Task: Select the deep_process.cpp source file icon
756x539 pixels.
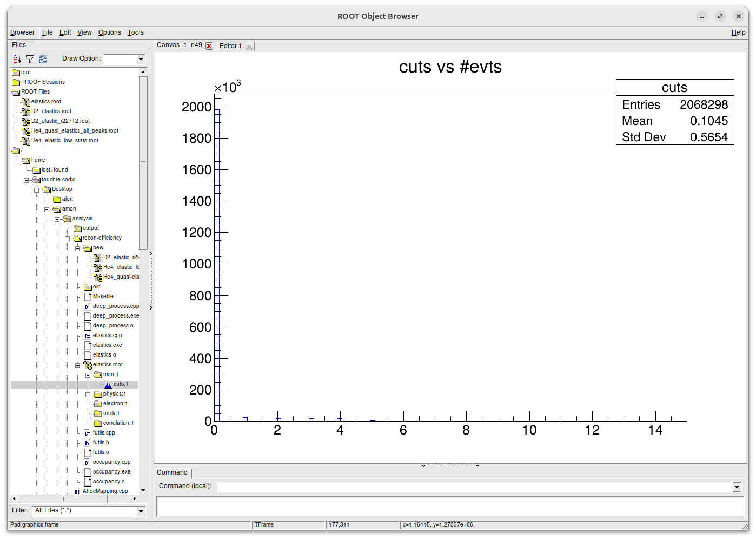Action: coord(88,306)
